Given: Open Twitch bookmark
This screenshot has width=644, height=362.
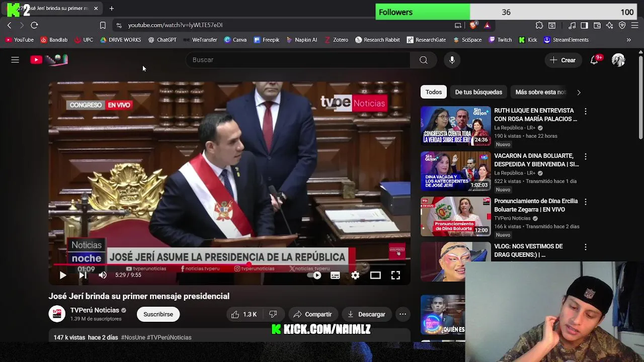Looking at the screenshot, I should [x=500, y=40].
